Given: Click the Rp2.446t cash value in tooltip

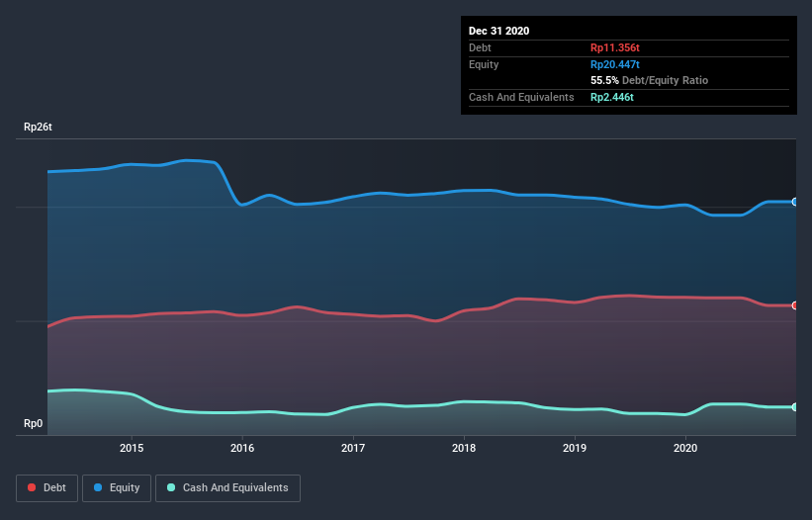Looking at the screenshot, I should pos(611,97).
